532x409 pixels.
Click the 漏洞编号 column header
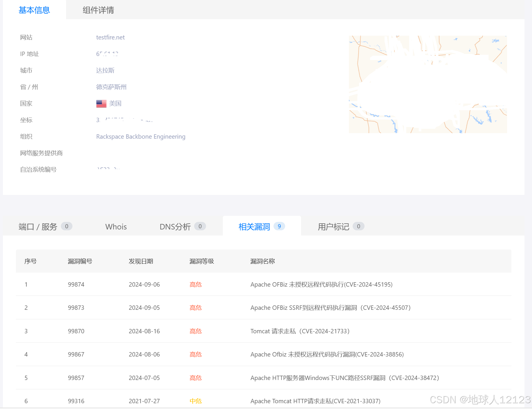(x=80, y=261)
